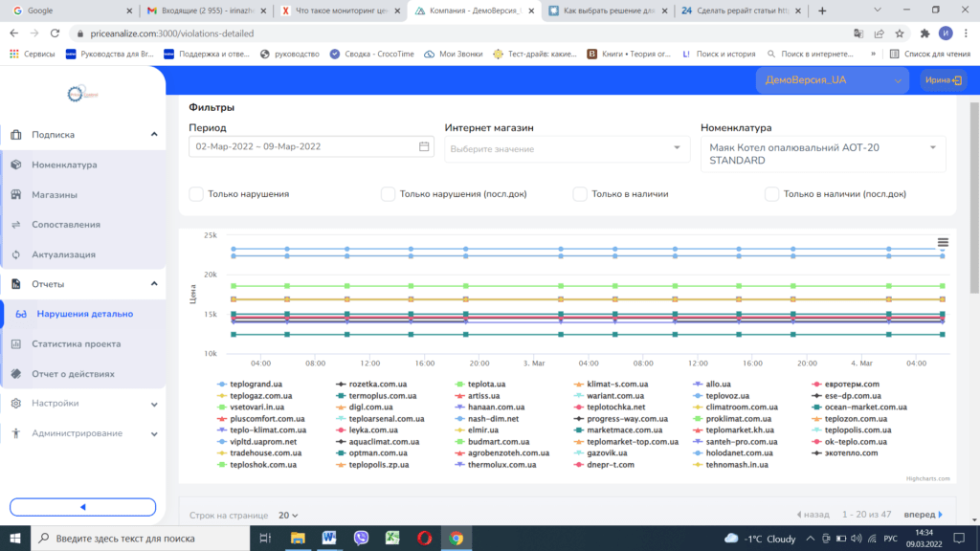
Task: Expand the Администрирование section
Action: pyautogui.click(x=83, y=433)
